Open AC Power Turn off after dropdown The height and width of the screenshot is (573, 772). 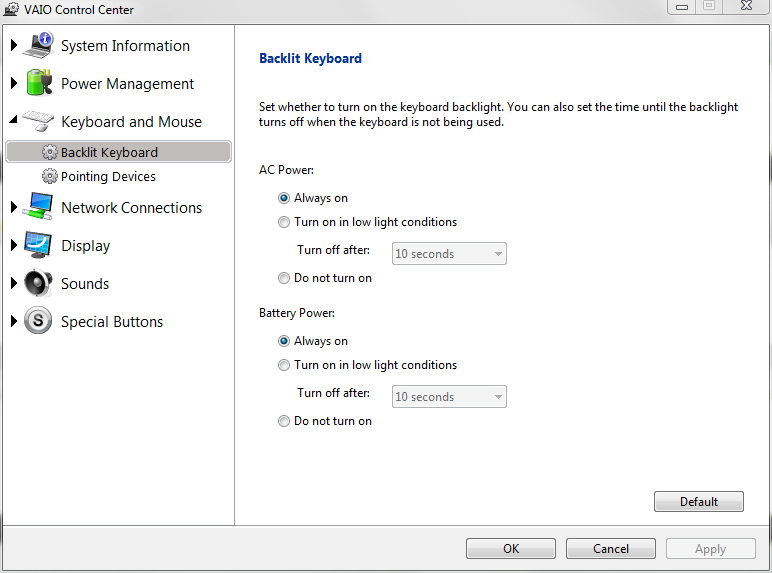(x=449, y=254)
